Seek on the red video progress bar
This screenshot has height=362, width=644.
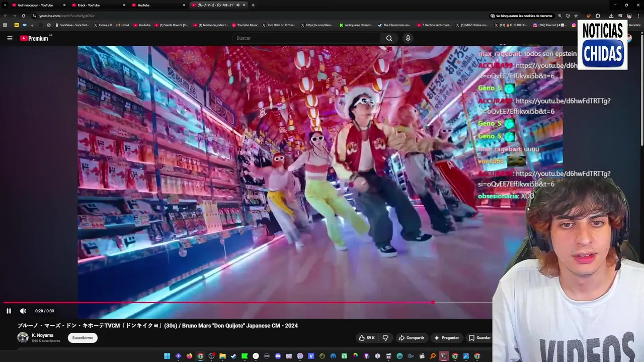click(248, 303)
